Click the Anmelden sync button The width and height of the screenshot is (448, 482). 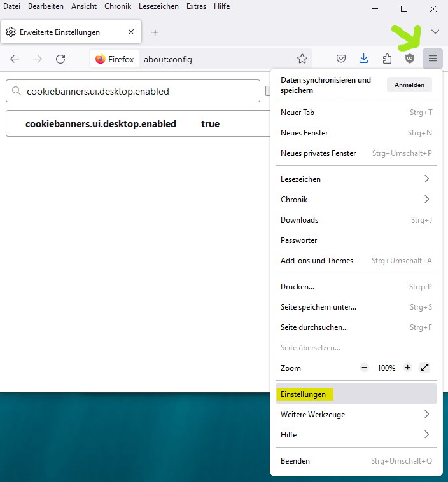409,85
